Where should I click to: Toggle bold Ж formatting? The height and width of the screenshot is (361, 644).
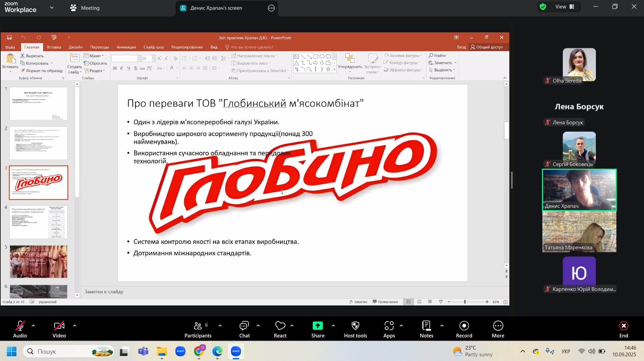click(x=115, y=68)
